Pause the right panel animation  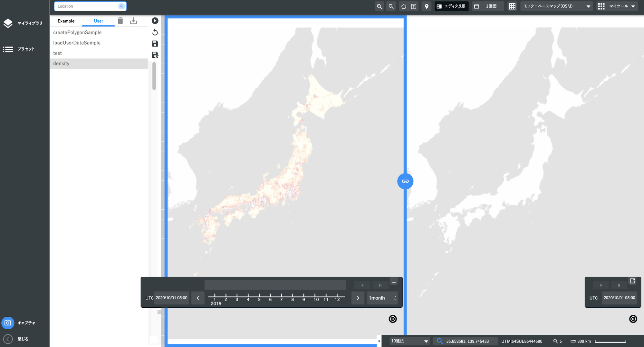(x=619, y=285)
